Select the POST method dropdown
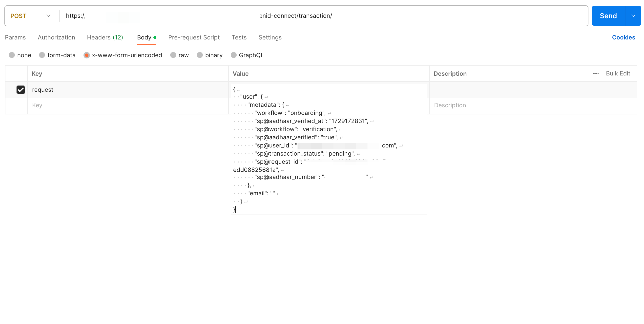644x324 pixels. tap(31, 16)
